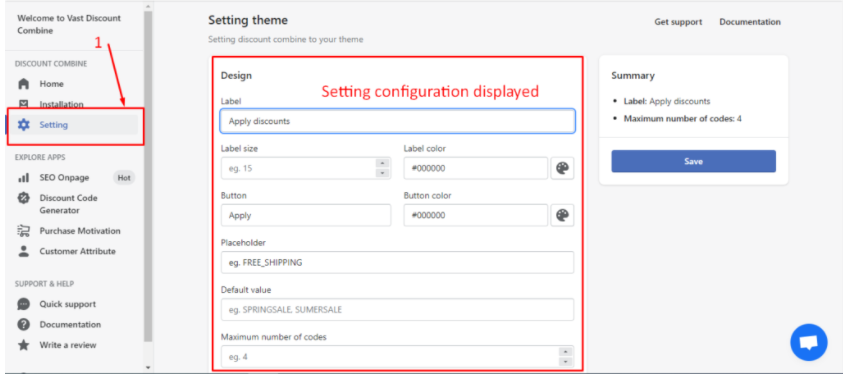Screen dimensions: 843x375
Task: Open the Label color palette picker
Action: coord(562,168)
